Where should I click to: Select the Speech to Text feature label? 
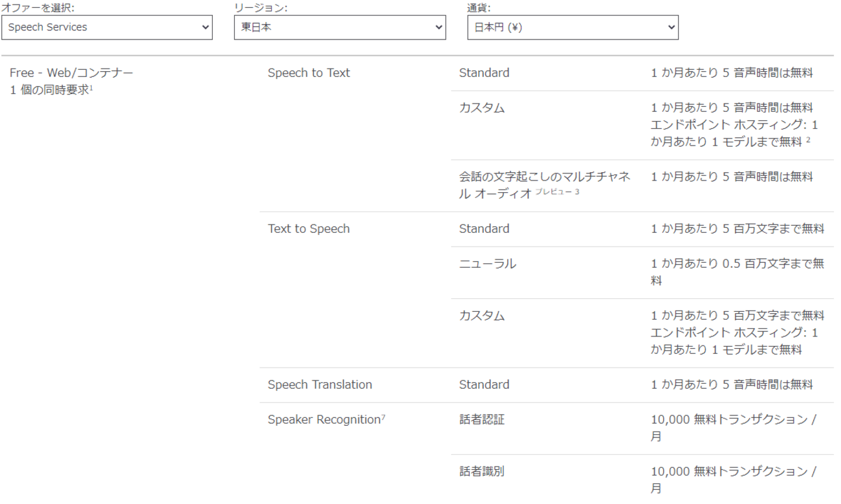[309, 73]
